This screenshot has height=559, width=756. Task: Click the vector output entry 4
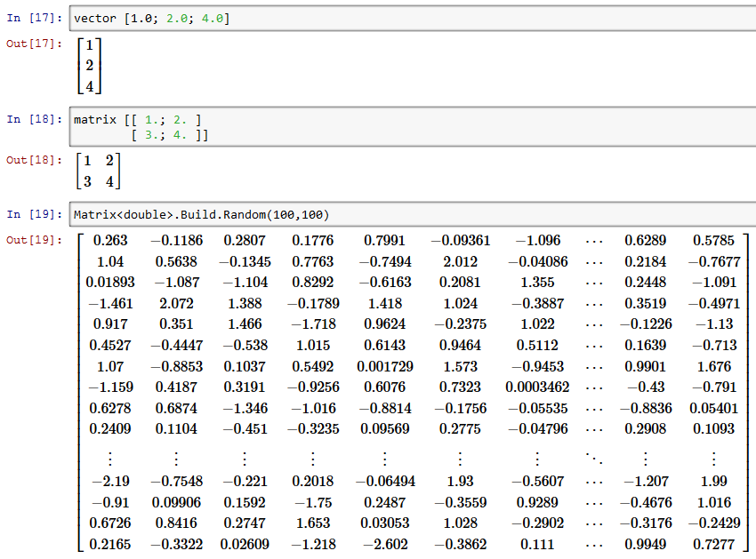tap(90, 87)
